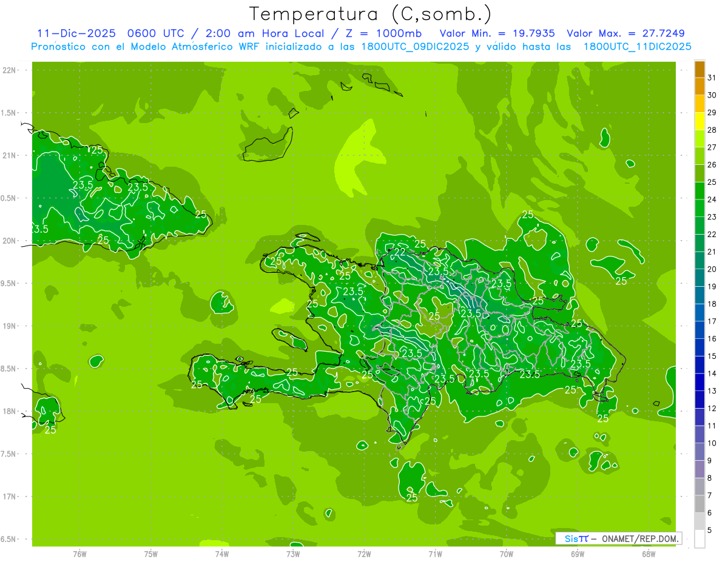The width and height of the screenshot is (728, 562).
Task: Click the '20' color scale label
Action: [x=712, y=269]
